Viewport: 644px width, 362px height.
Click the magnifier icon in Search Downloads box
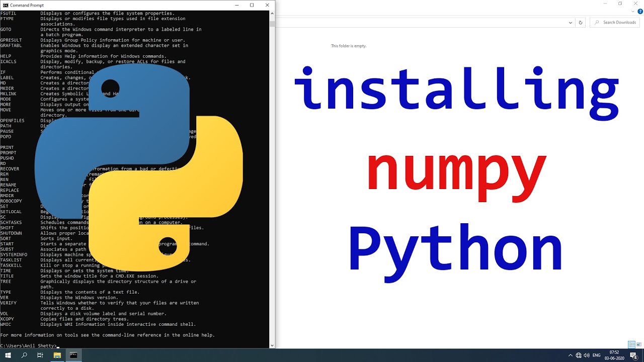(x=597, y=23)
